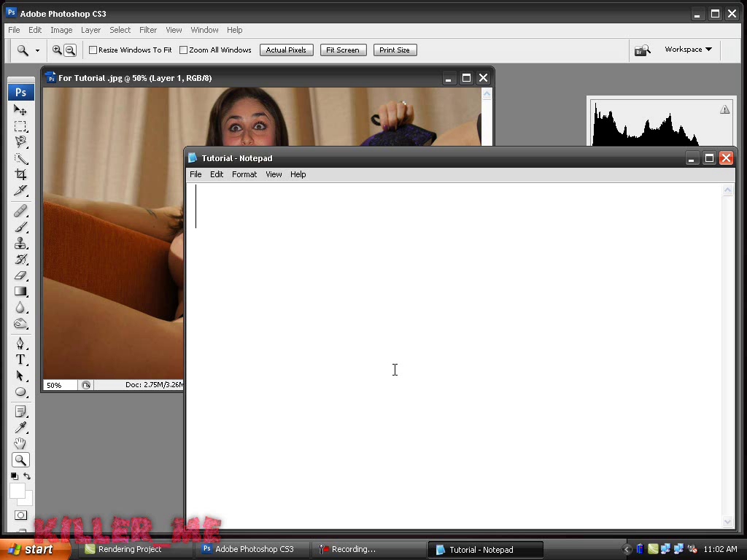Open Adobe Bridge via the Br icon

642,50
